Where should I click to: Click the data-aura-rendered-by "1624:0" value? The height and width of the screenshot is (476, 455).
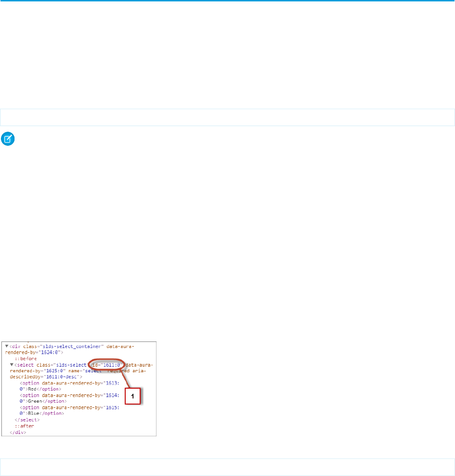tap(50, 353)
